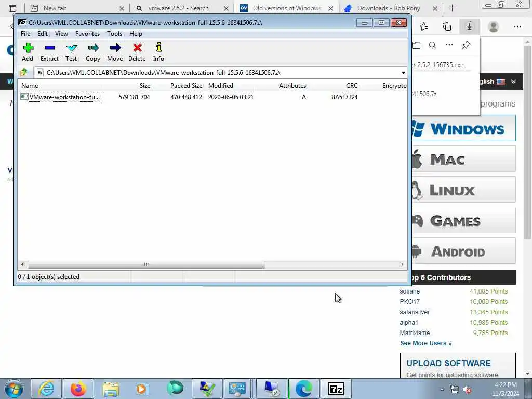Open Edge Favorites star icon
Image resolution: width=532 pixels, height=399 pixels.
click(x=424, y=26)
